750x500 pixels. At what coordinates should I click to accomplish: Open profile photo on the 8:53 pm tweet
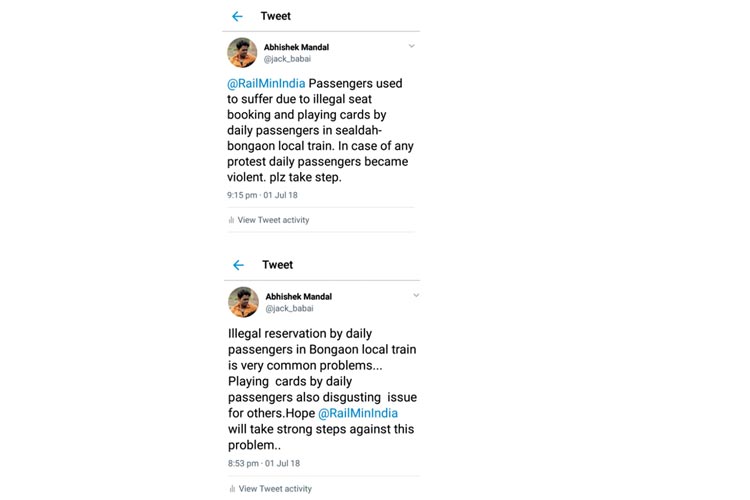(243, 301)
